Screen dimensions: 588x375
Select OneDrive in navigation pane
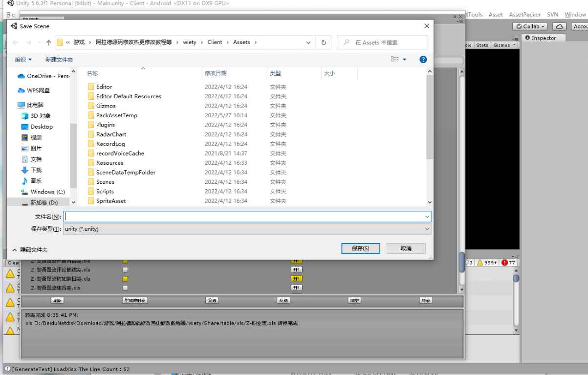click(x=44, y=76)
